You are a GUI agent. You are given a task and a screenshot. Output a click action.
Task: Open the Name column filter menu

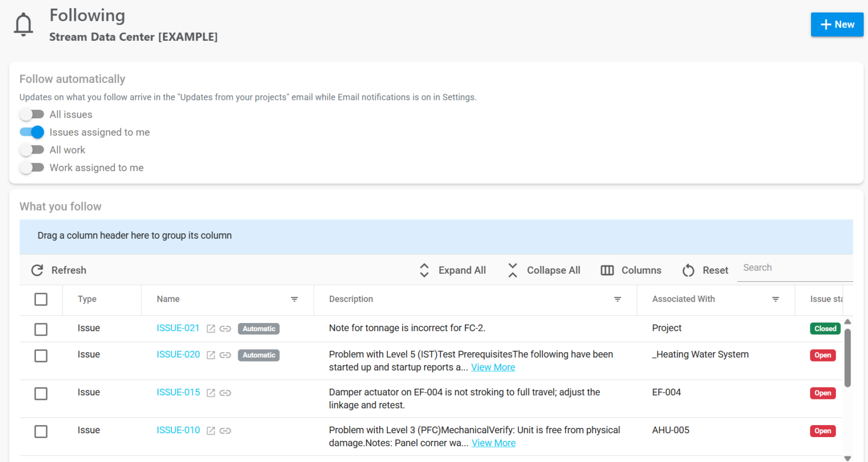[x=295, y=299]
